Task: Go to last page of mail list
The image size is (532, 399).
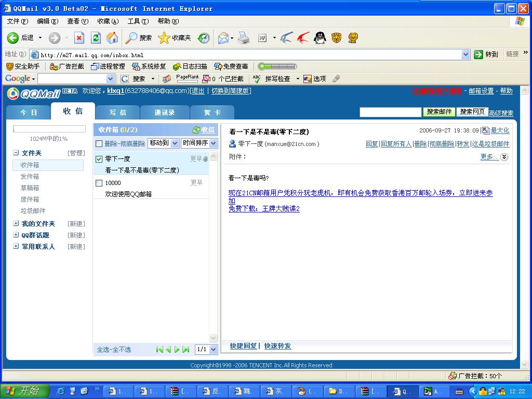Action: 185,350
